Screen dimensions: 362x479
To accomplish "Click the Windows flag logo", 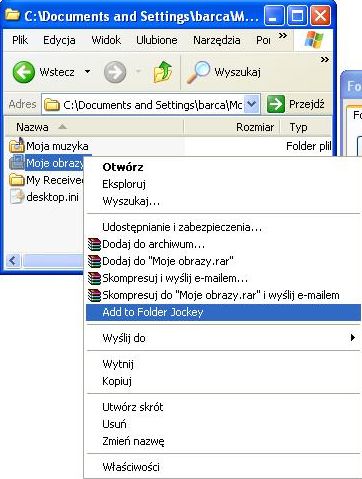I will click(x=314, y=40).
